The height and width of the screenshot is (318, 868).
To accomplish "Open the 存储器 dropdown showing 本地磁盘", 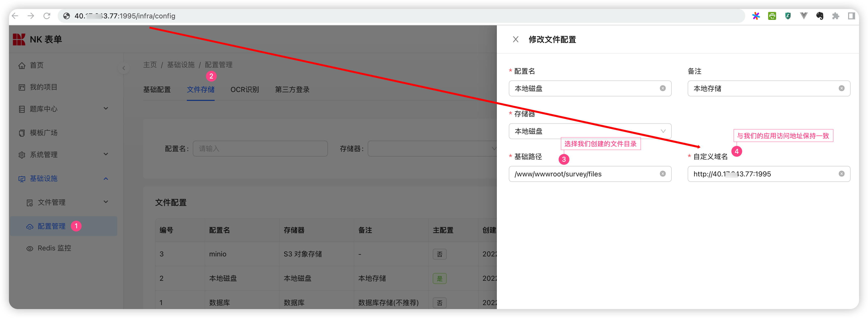I will (x=590, y=131).
